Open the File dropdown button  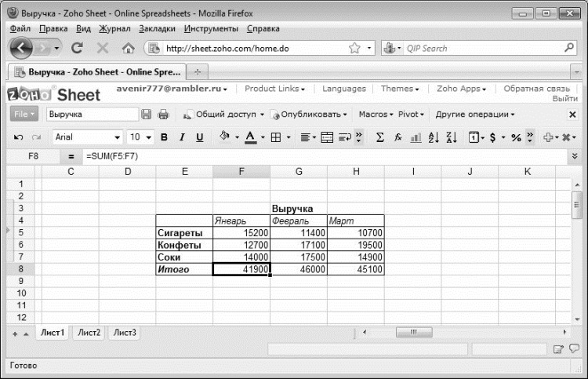pyautogui.click(x=24, y=114)
